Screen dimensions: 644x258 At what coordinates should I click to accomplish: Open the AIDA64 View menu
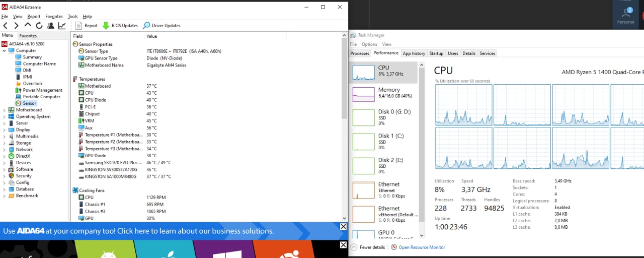(x=18, y=16)
